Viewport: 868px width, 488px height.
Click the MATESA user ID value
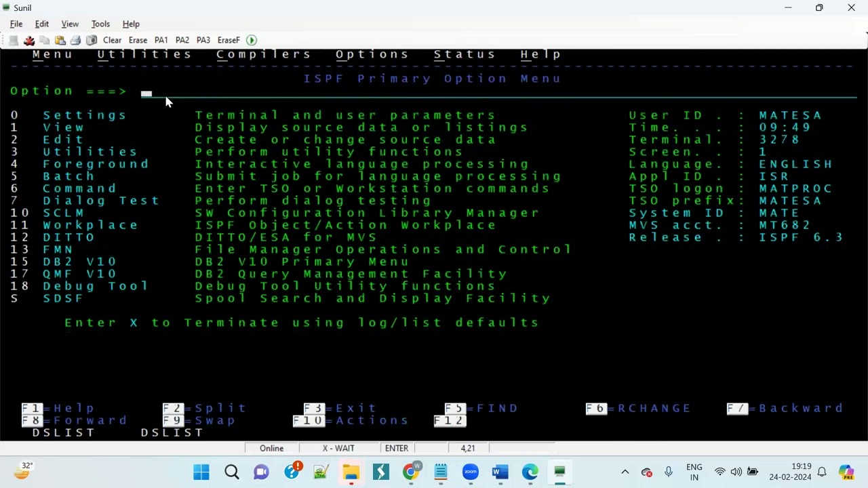pos(790,115)
